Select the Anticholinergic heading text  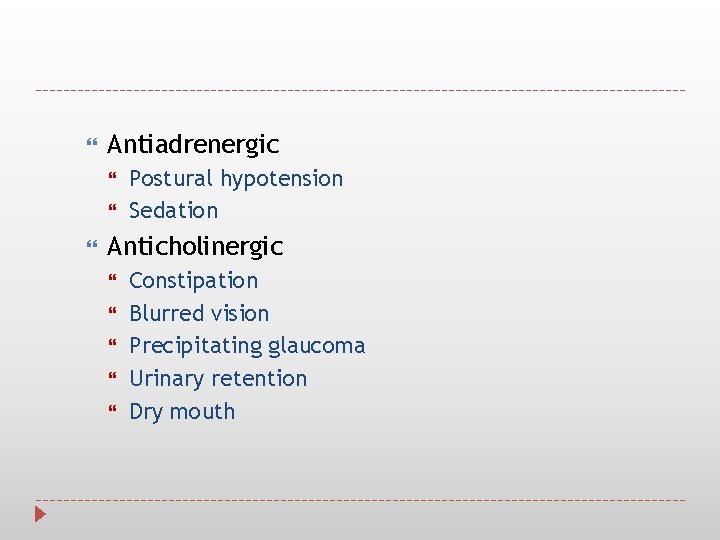coord(195,246)
